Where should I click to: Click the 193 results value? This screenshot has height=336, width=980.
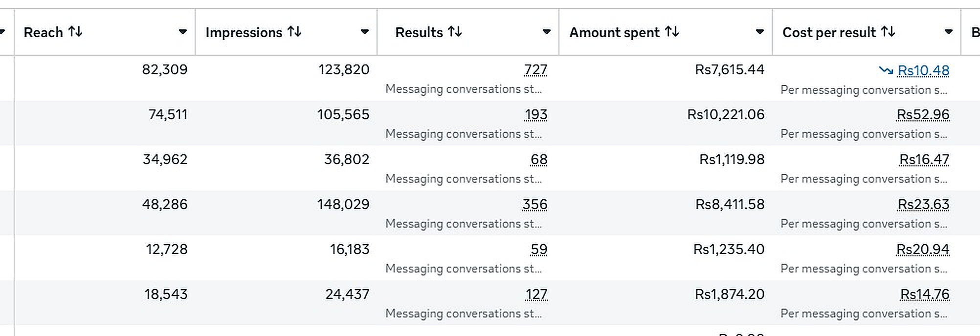[x=536, y=115]
